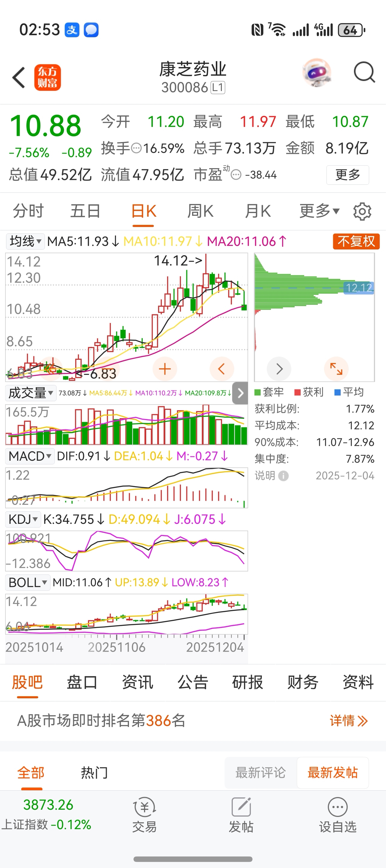Open the AI robot assistant icon

tap(317, 73)
